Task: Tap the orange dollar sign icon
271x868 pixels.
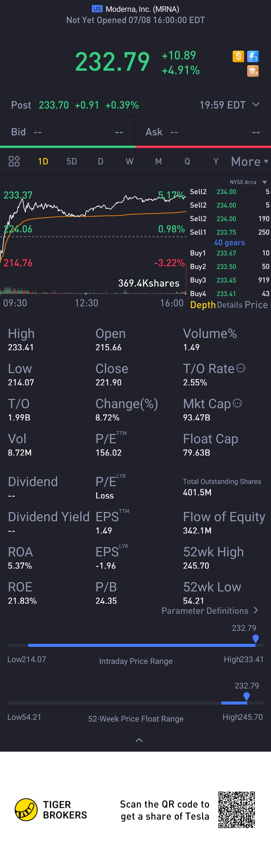Action: [238, 56]
